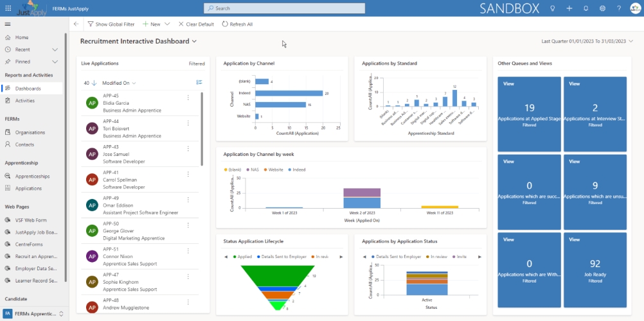Screen dimensions: 644x321
Task: Click the back arrow in the command bar
Action: (76, 24)
